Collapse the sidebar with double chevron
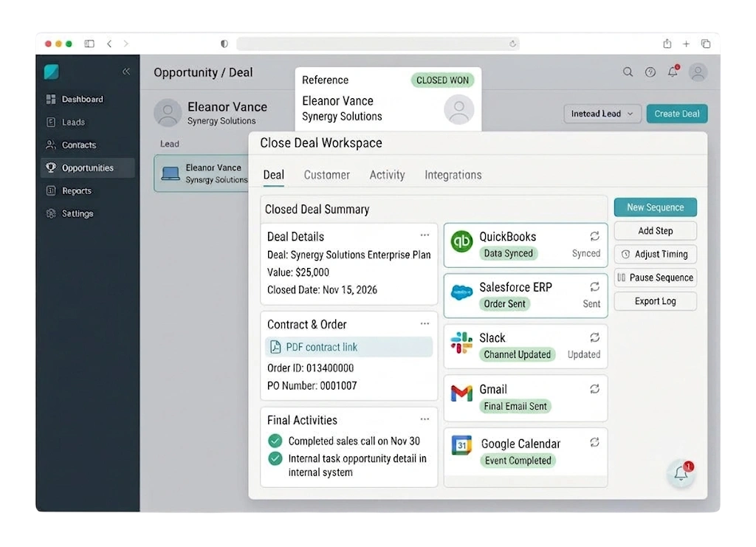 tap(126, 72)
